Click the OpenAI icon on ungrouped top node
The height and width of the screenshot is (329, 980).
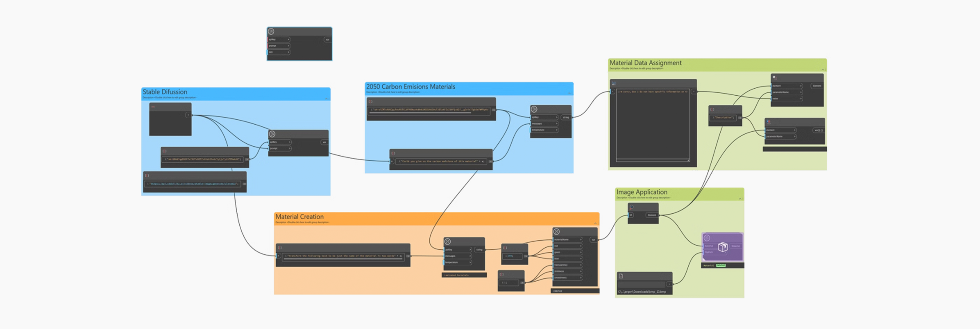[x=271, y=31]
